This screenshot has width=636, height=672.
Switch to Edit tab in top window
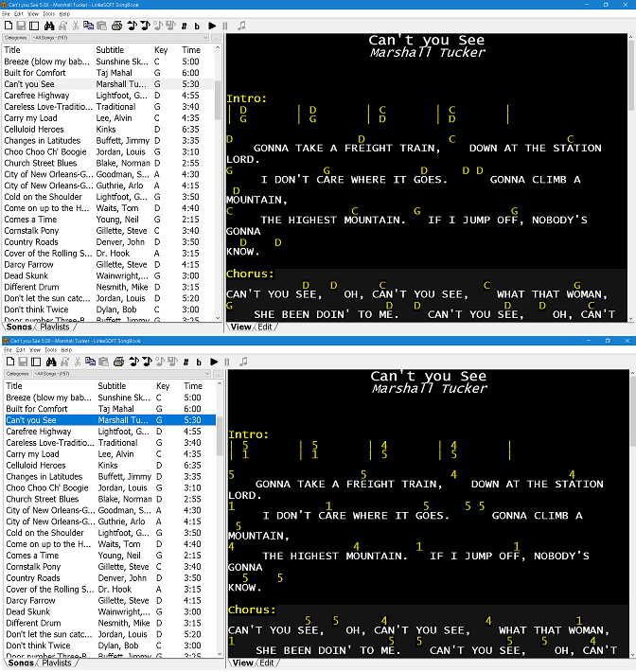pyautogui.click(x=265, y=327)
